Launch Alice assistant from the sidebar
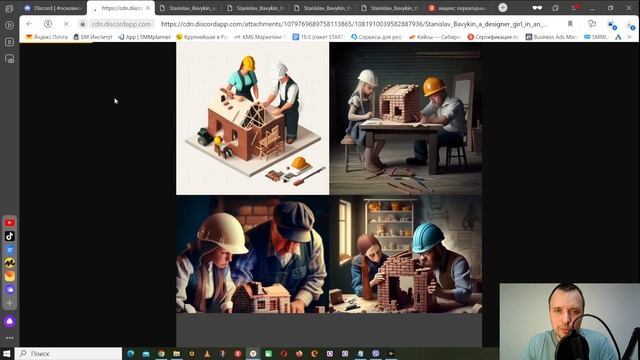 coord(10,321)
